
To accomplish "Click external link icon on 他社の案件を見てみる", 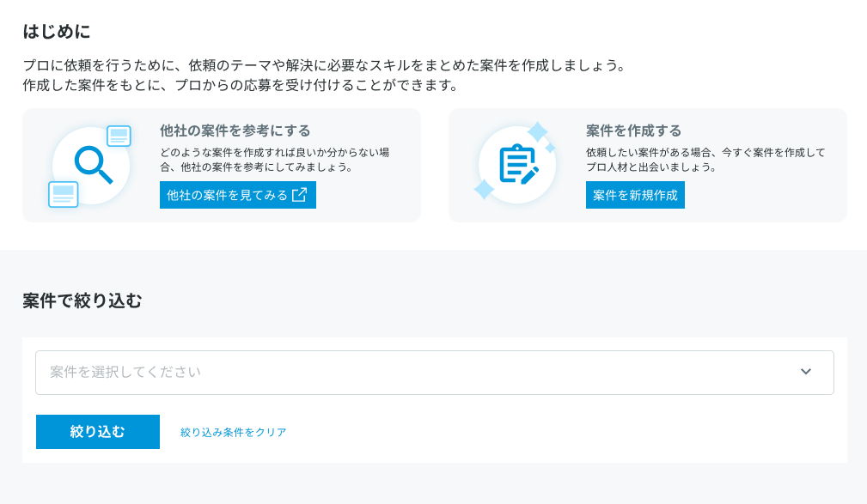I will point(299,195).
